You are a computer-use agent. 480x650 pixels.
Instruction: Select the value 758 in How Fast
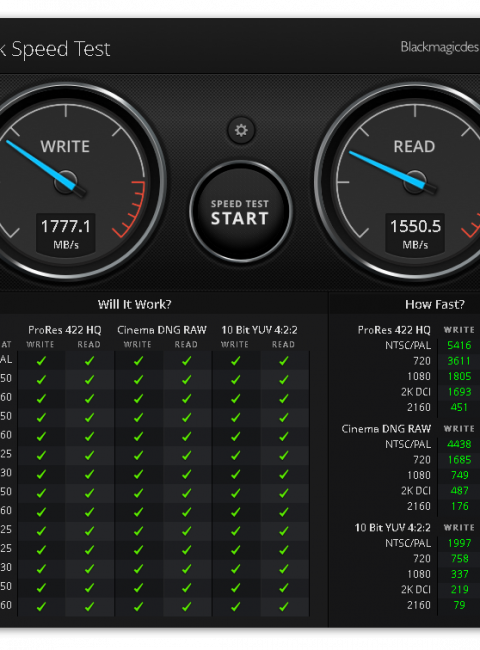tap(460, 558)
